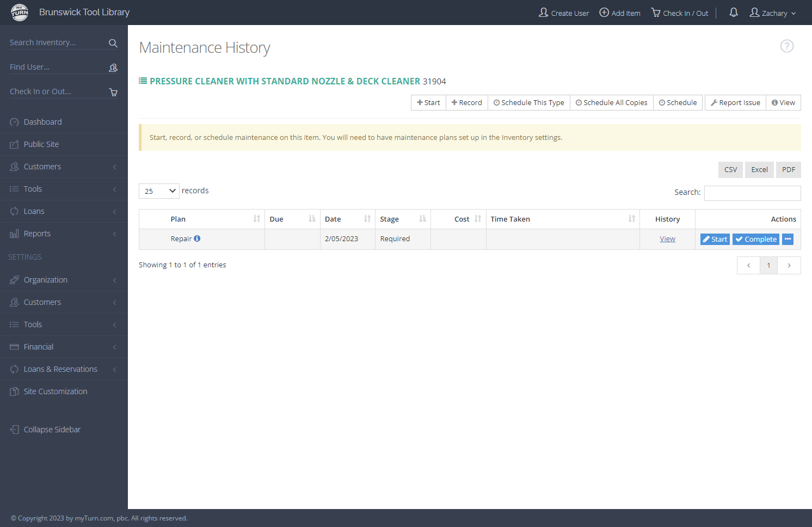Export the table as CSV

[730, 170]
